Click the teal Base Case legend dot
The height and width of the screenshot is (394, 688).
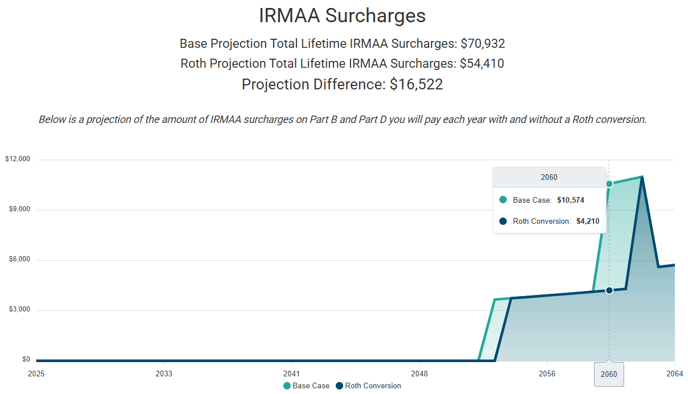[x=287, y=386]
